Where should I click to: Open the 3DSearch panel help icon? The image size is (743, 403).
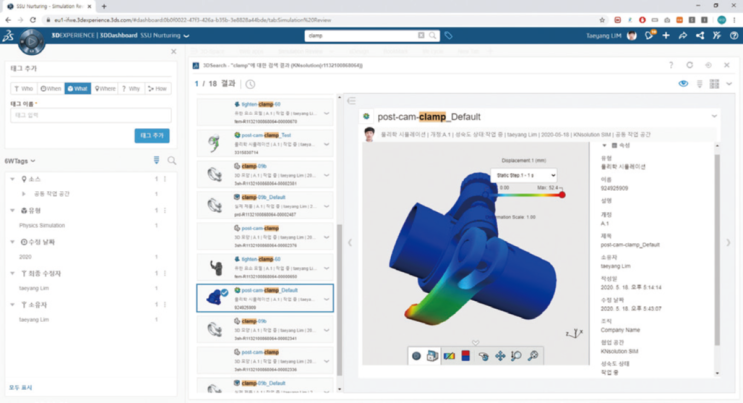[671, 65]
